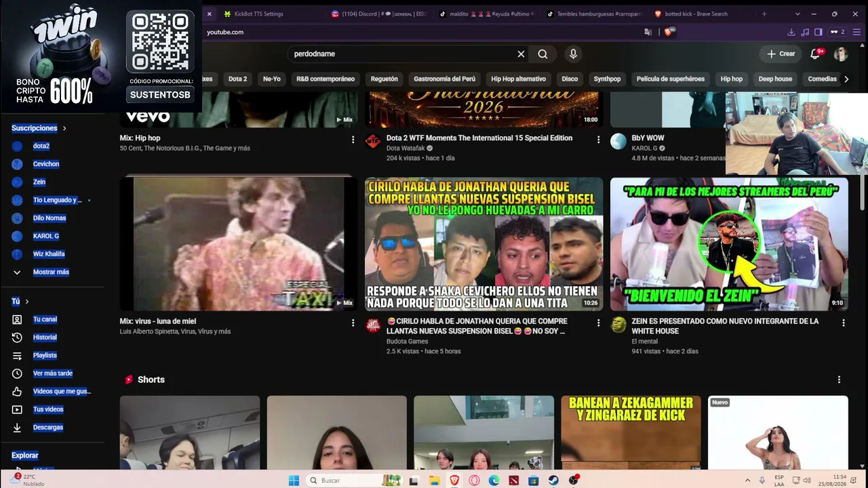
Task: Select the Comedias chip
Action: [822, 79]
